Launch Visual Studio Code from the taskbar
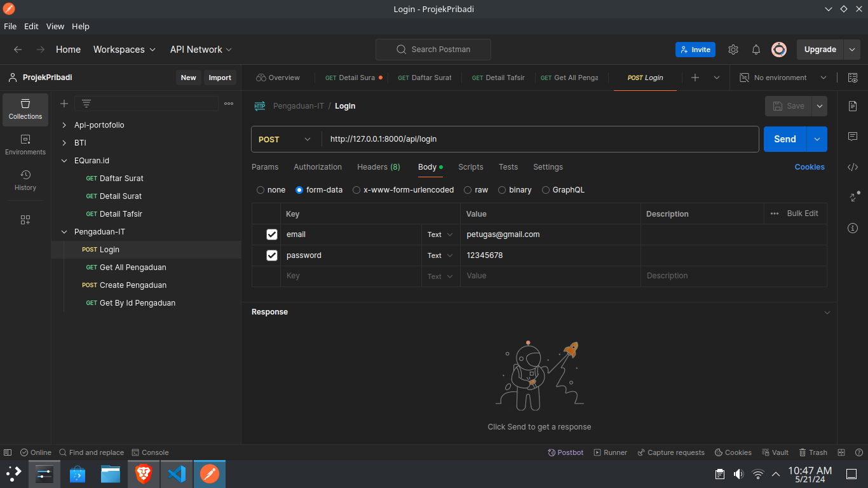Image resolution: width=868 pixels, height=488 pixels. click(x=176, y=473)
